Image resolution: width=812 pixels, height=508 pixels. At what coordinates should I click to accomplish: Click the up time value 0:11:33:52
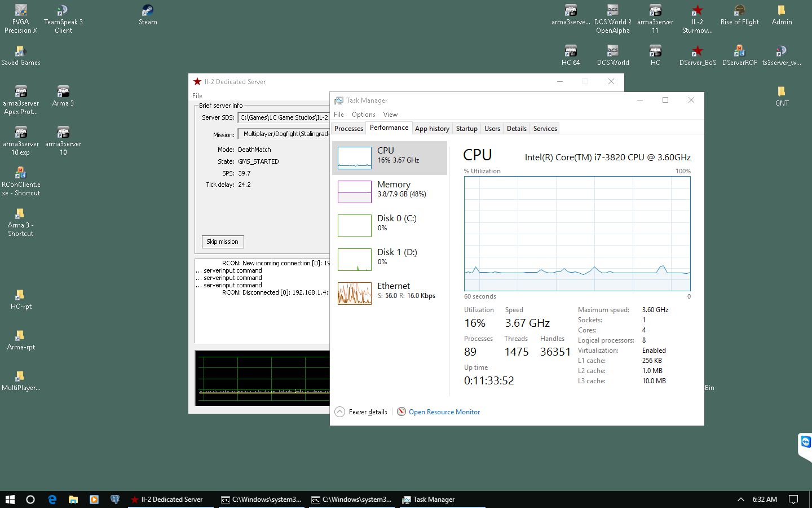(x=489, y=381)
